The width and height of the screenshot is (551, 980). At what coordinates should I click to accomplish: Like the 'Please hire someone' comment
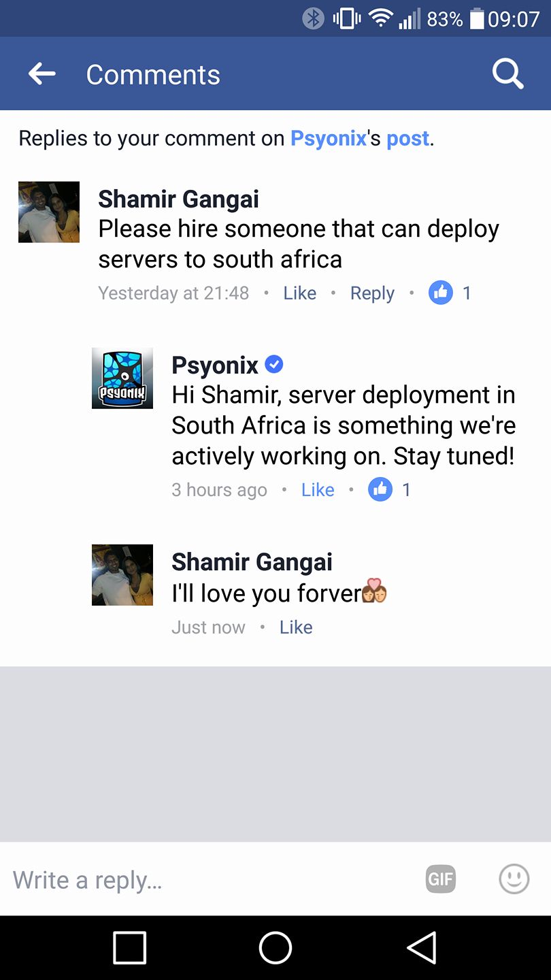click(300, 293)
